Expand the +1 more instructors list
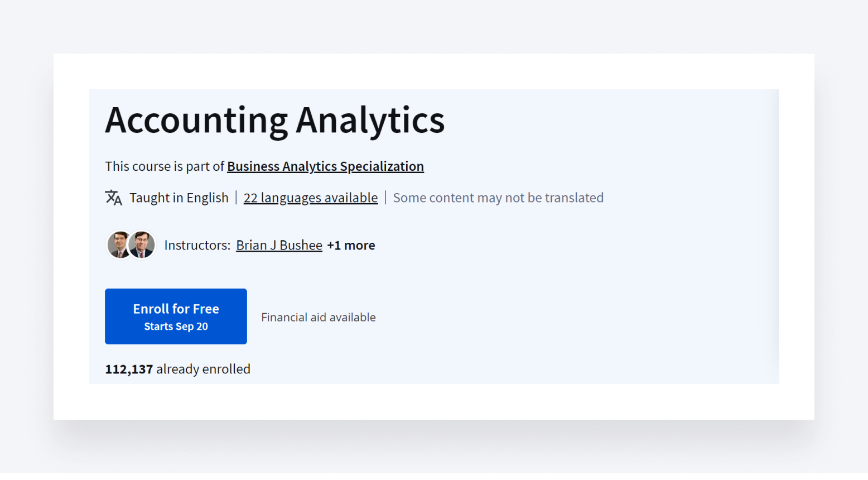This screenshot has height=480, width=868. (351, 245)
